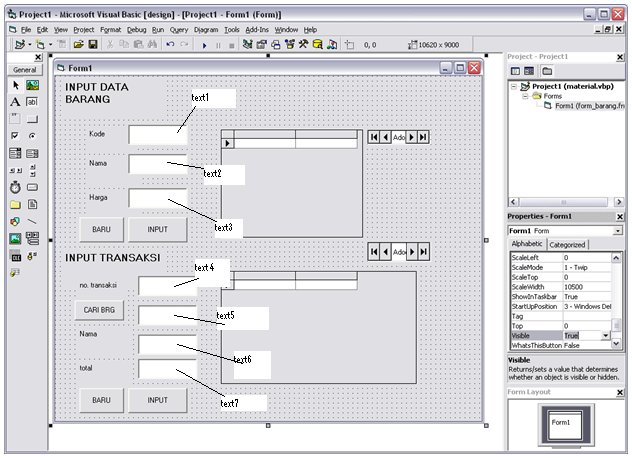
Task: Open Project Explorer from the toolbar
Action: (x=246, y=45)
